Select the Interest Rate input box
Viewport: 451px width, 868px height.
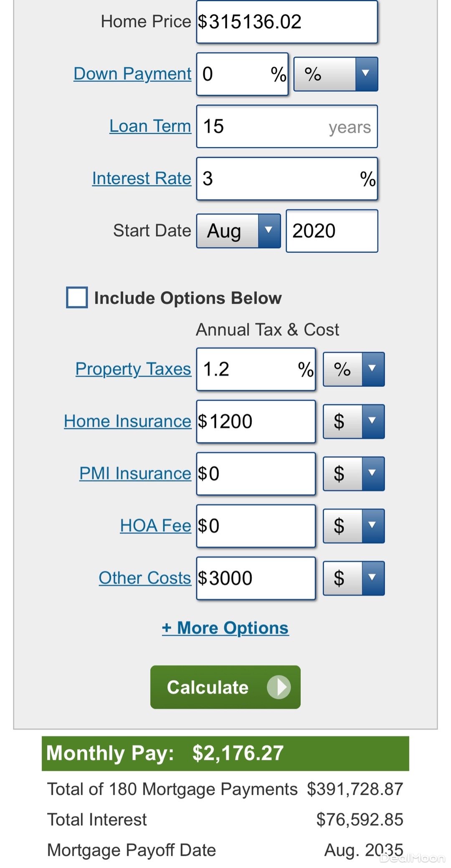pos(287,178)
